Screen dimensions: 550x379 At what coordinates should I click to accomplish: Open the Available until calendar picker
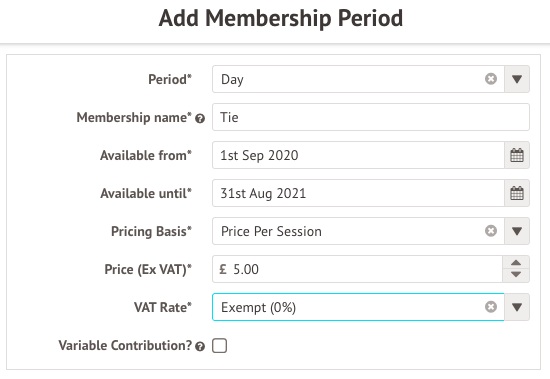click(x=517, y=193)
